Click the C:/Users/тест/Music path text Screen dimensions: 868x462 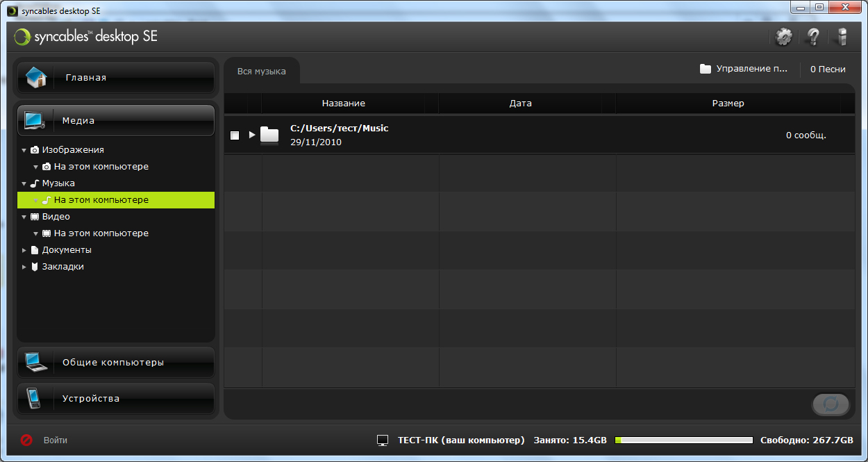340,128
